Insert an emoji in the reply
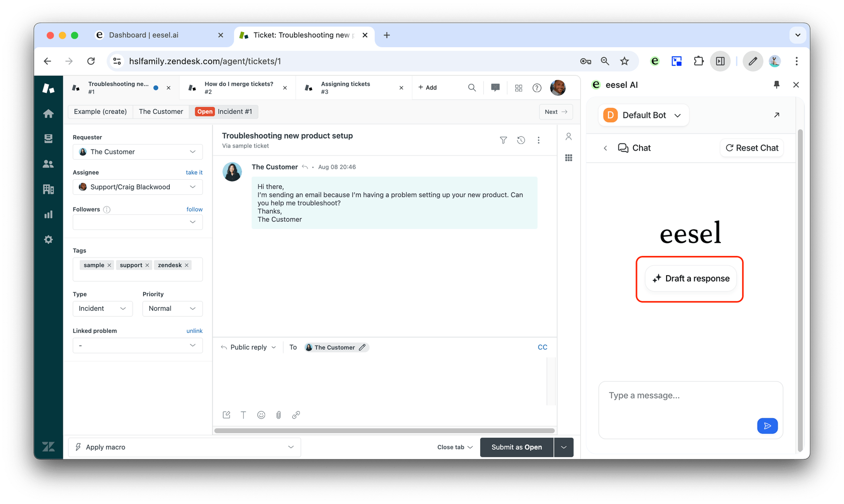The image size is (844, 504). click(261, 415)
